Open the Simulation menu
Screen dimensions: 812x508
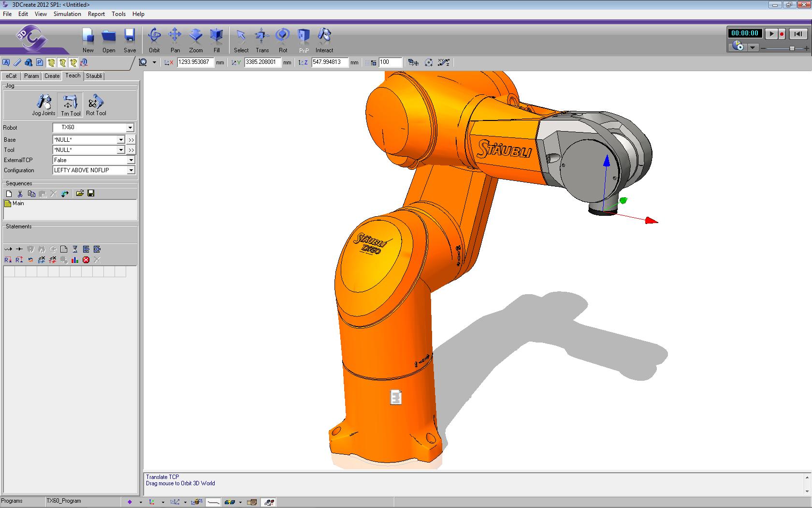67,14
